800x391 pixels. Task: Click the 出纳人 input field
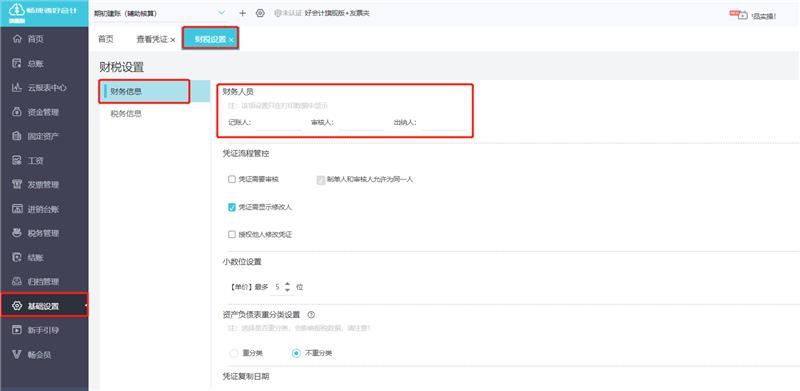pos(443,123)
